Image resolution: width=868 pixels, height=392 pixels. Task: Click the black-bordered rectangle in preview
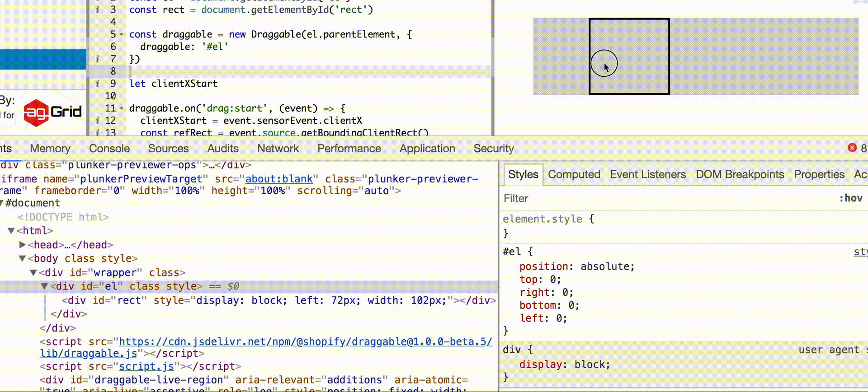coord(629,56)
